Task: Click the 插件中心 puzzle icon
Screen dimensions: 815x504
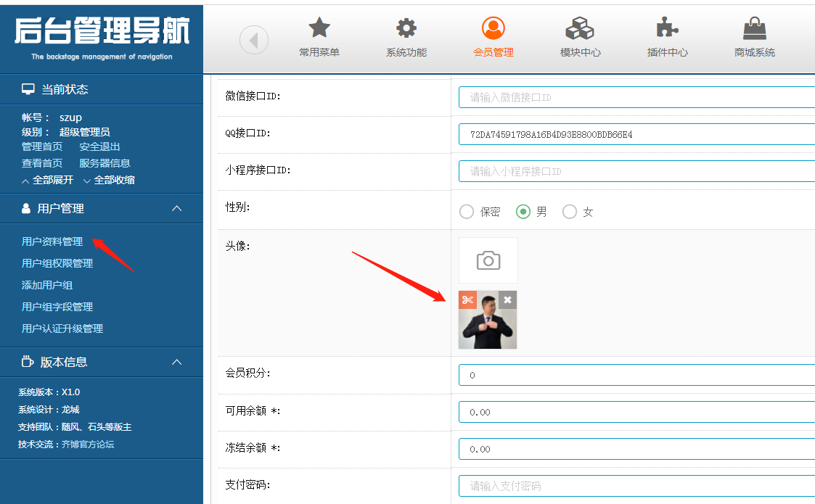Action: 667,29
